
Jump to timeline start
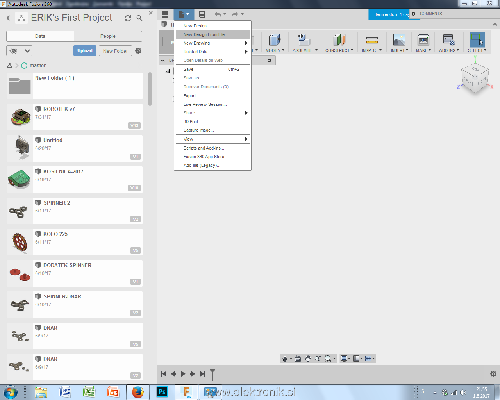163,374
